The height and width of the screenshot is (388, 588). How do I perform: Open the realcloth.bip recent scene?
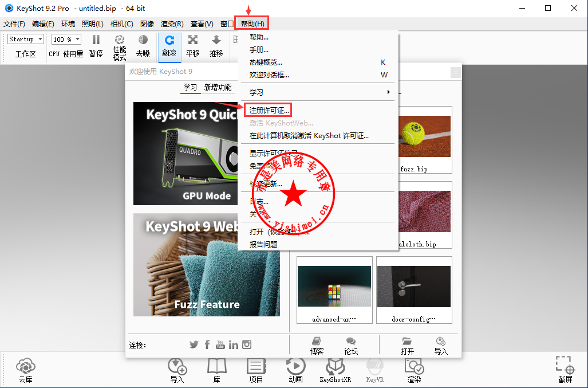[x=425, y=215]
